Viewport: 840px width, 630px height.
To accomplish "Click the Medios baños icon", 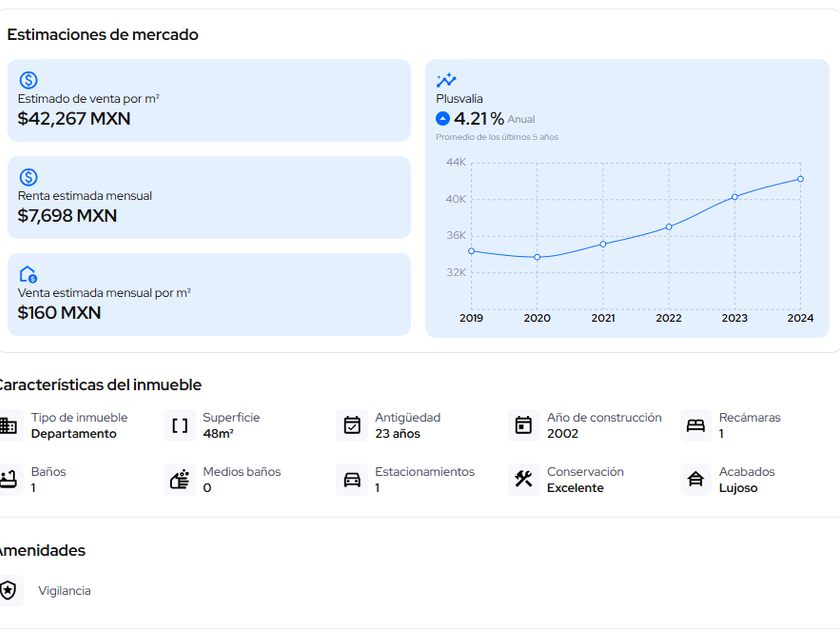I will coord(180,480).
